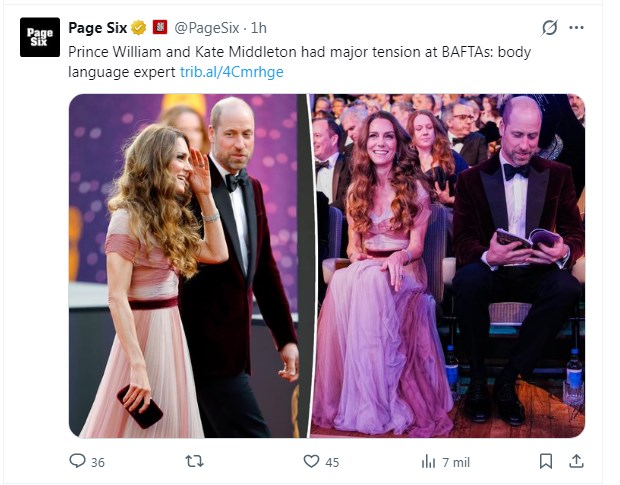View post analytics bar-chart icon

[429, 461]
